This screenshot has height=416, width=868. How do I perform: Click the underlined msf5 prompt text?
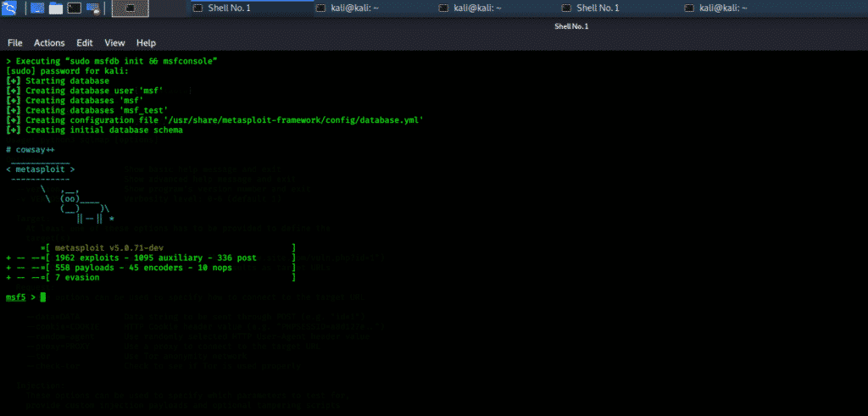pyautogui.click(x=16, y=297)
